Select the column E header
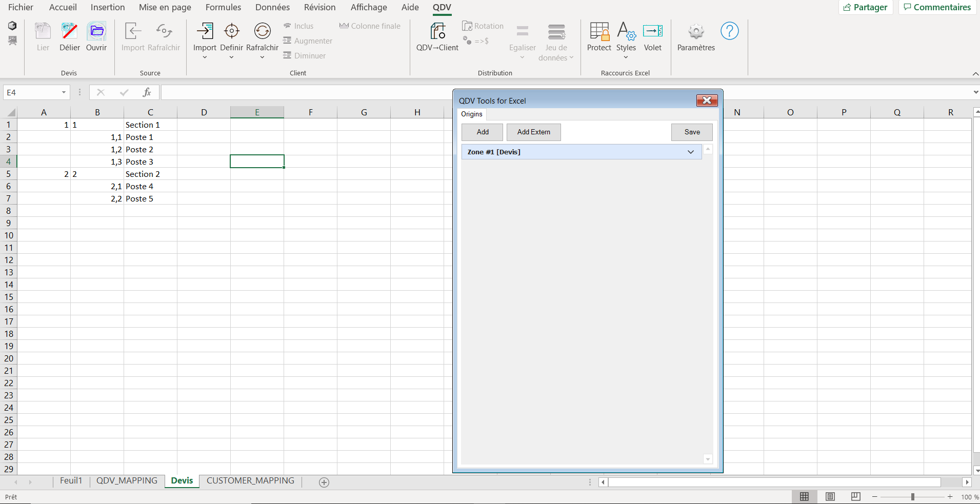The width and height of the screenshot is (980, 504). point(257,112)
